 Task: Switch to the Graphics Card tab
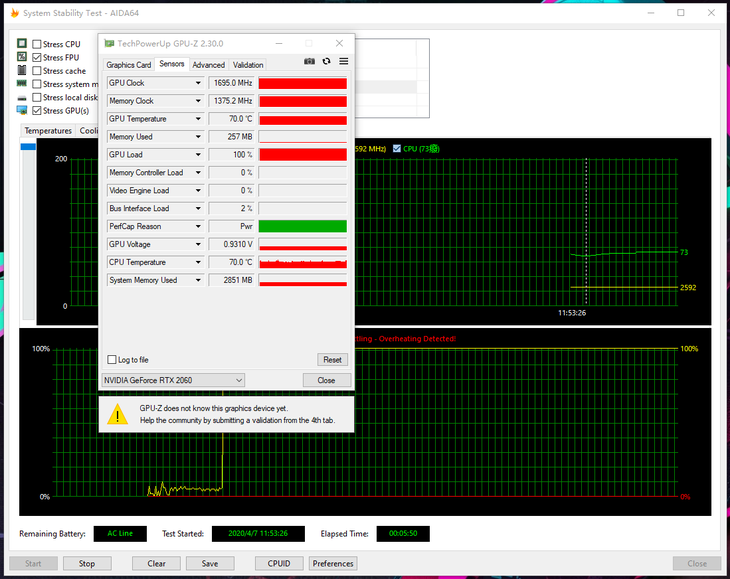pos(129,65)
